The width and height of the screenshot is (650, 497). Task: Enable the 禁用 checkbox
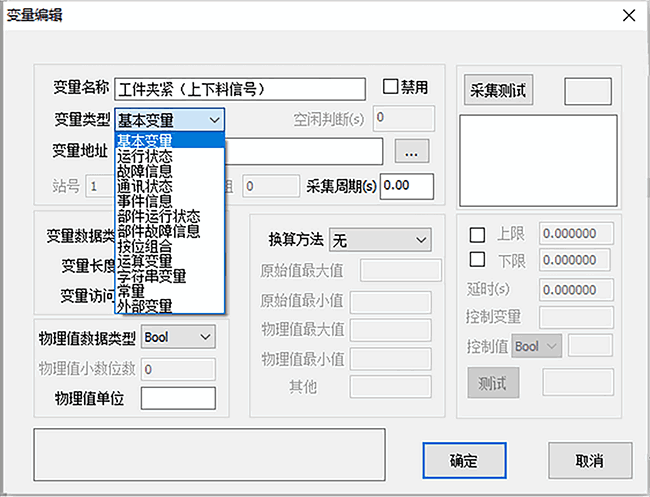pyautogui.click(x=391, y=87)
